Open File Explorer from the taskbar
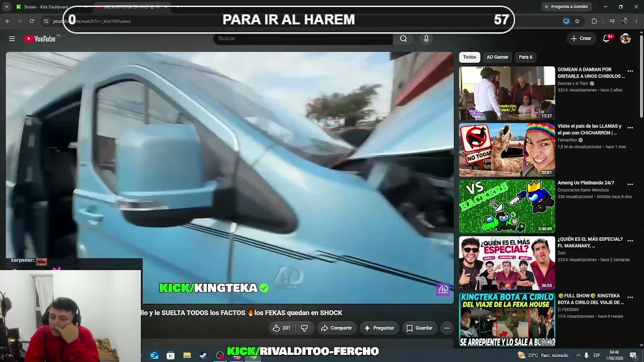The height and width of the screenshot is (362, 644). (x=187, y=355)
